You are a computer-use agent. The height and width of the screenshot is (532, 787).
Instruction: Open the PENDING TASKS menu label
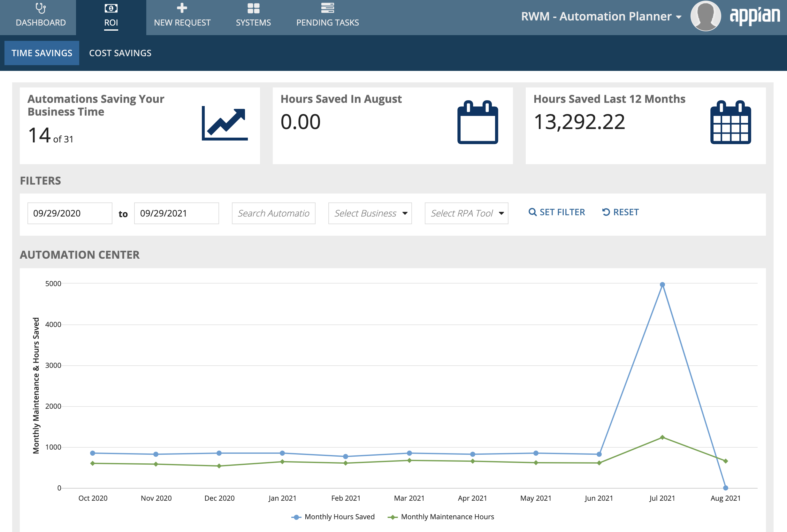327,22
